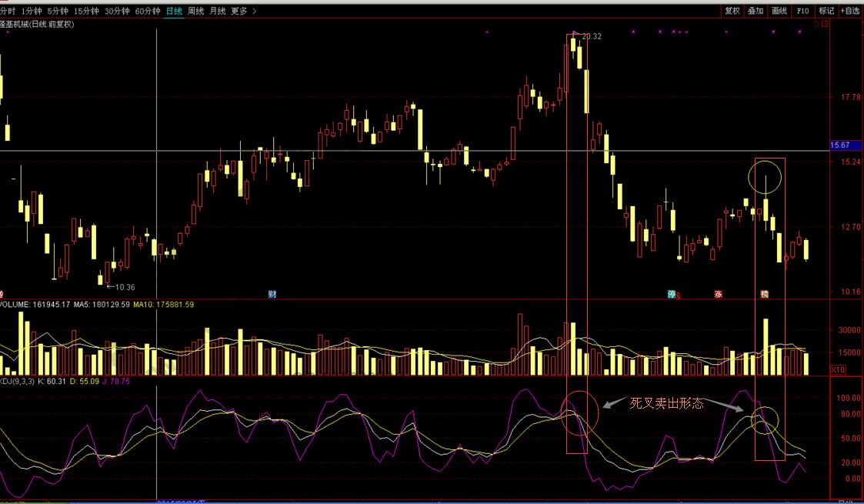The height and width of the screenshot is (504, 864).
Task: Expand the 更多 timeframe options
Action: 239,11
